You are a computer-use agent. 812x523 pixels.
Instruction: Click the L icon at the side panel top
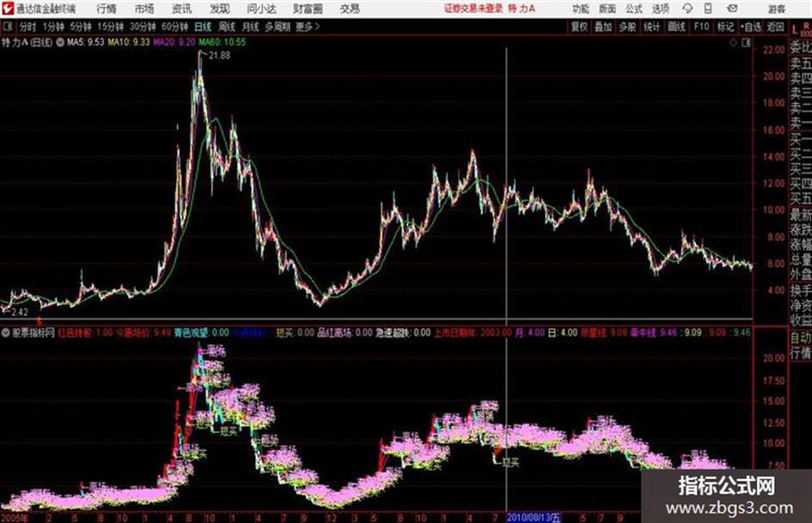pos(795,30)
